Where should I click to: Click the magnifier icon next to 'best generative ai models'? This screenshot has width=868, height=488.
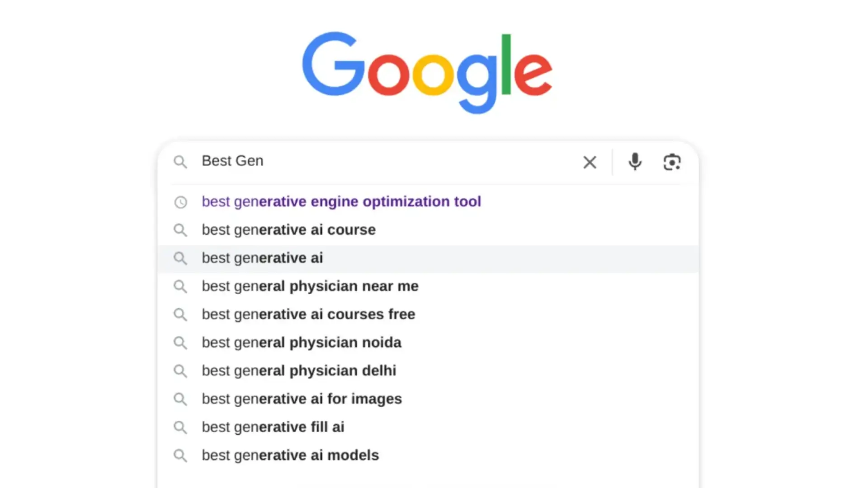click(180, 455)
